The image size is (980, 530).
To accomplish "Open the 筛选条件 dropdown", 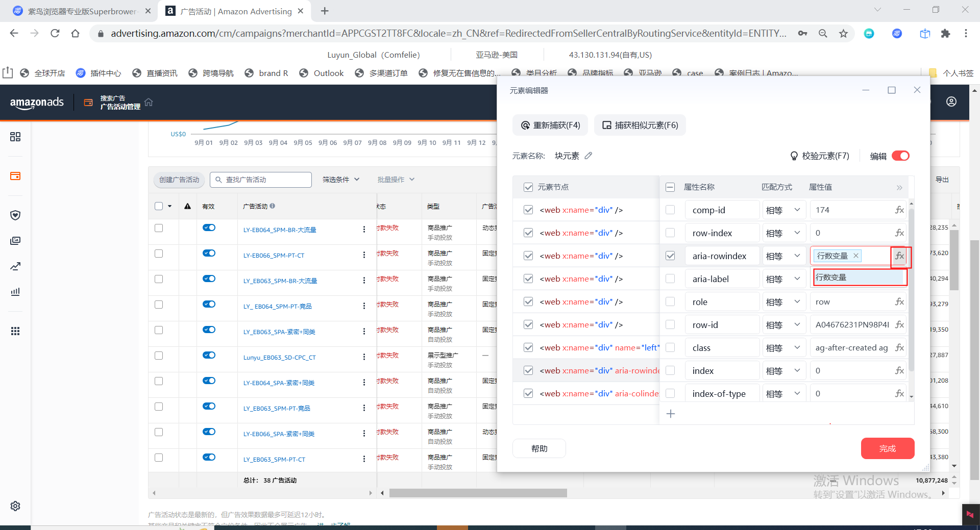I will [341, 180].
